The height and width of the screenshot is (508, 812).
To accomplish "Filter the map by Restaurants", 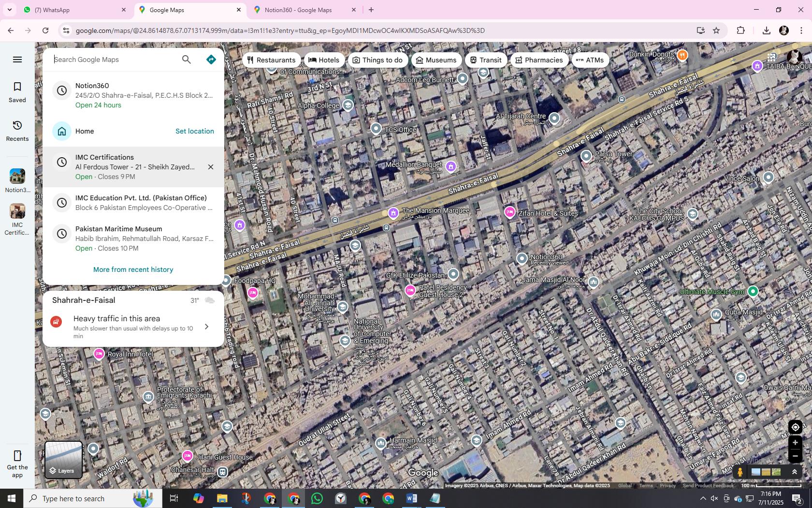I will point(272,60).
